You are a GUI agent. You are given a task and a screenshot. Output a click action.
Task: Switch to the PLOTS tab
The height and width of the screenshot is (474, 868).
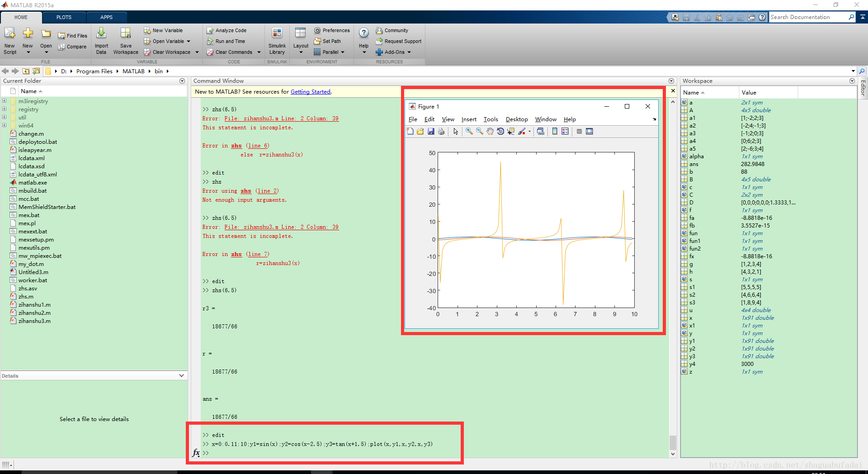[x=64, y=17]
